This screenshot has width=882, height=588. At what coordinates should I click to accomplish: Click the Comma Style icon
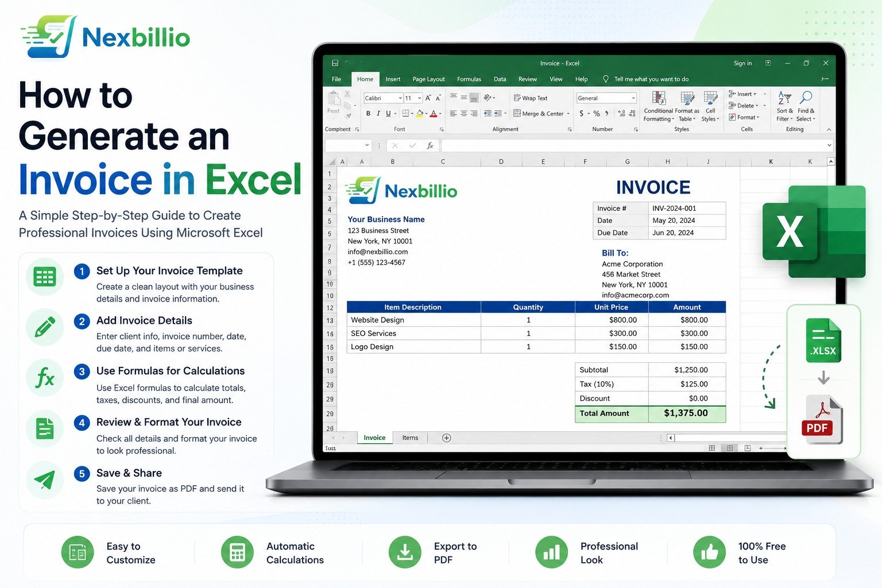click(607, 114)
